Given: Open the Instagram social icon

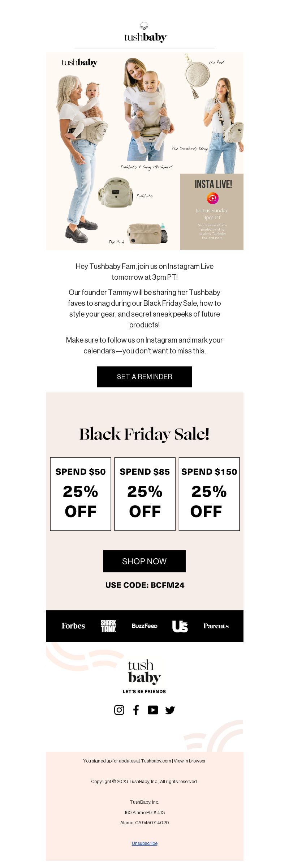Looking at the screenshot, I should tap(119, 710).
